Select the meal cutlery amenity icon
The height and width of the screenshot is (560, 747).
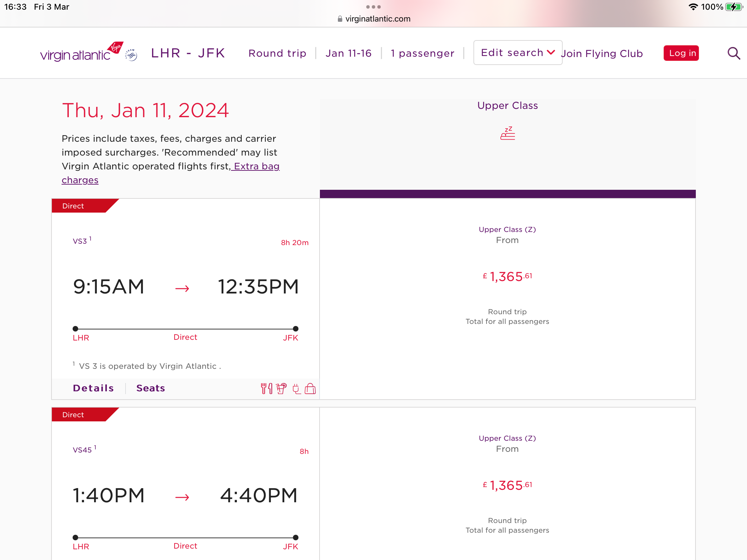tap(267, 389)
